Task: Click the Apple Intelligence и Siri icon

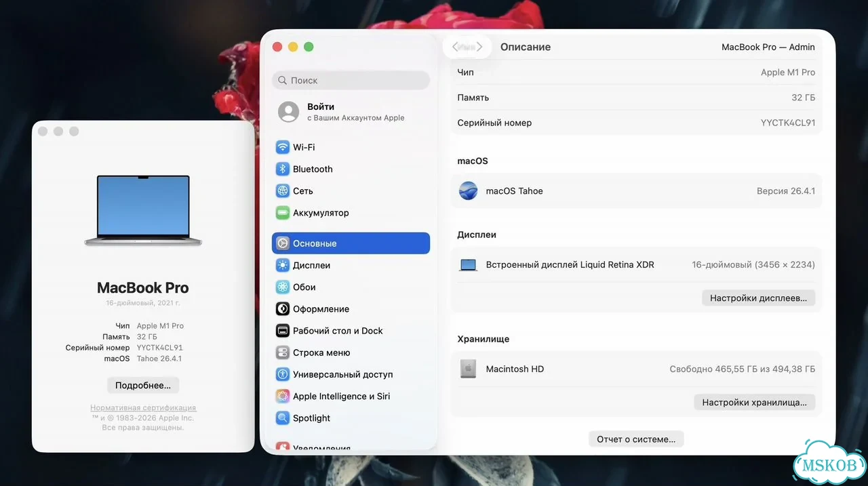Action: tap(283, 396)
